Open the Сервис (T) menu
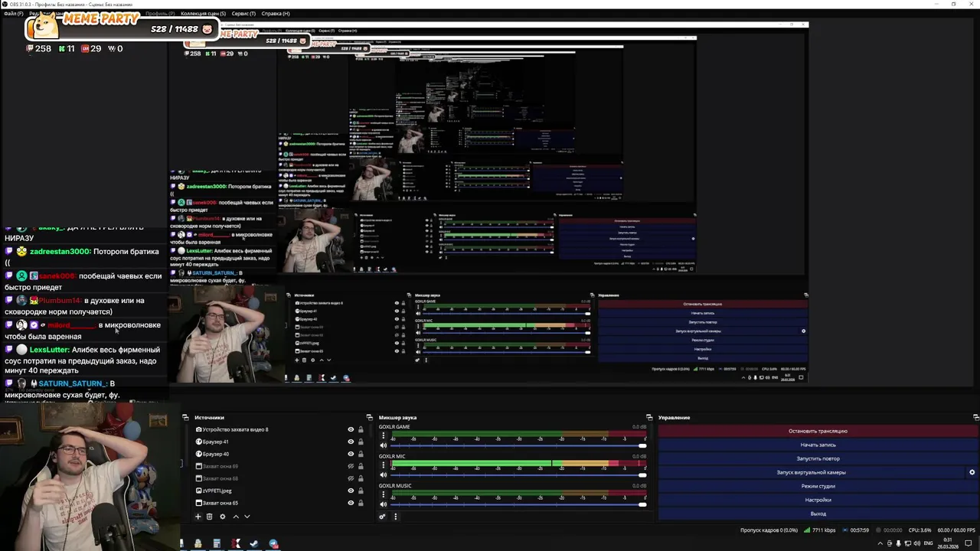 click(x=243, y=14)
